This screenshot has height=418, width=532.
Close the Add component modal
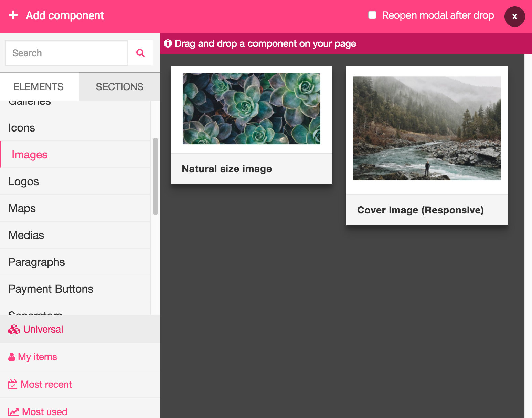(x=514, y=17)
